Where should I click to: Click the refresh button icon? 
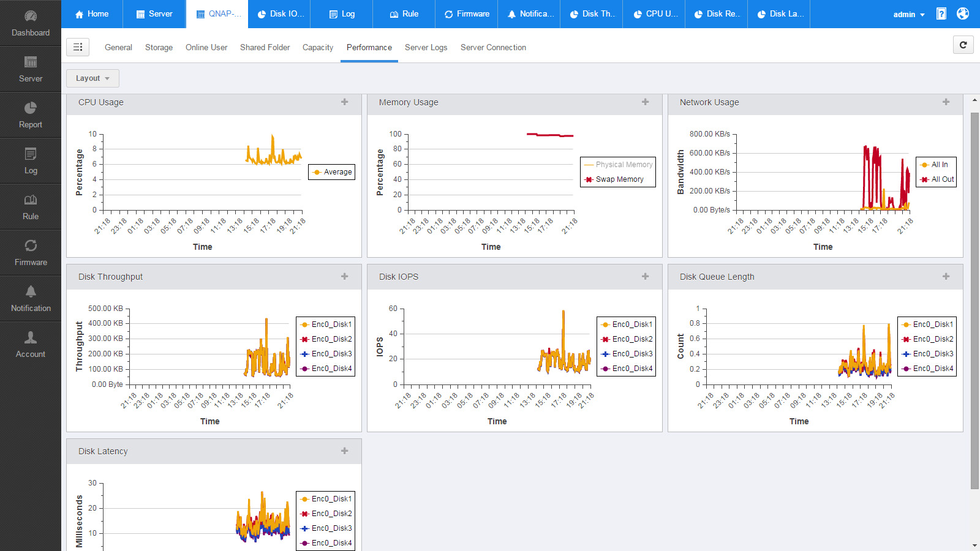tap(963, 45)
